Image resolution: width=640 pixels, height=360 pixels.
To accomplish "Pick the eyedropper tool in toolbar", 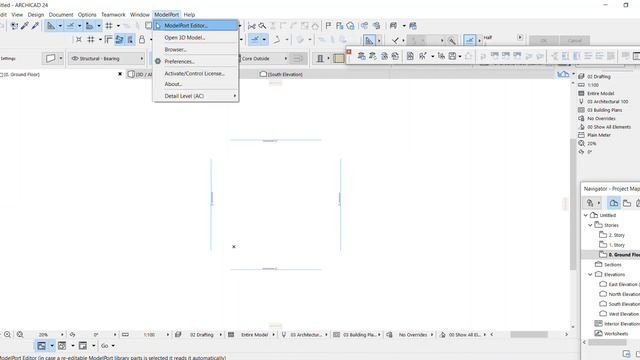I will click(x=25, y=26).
